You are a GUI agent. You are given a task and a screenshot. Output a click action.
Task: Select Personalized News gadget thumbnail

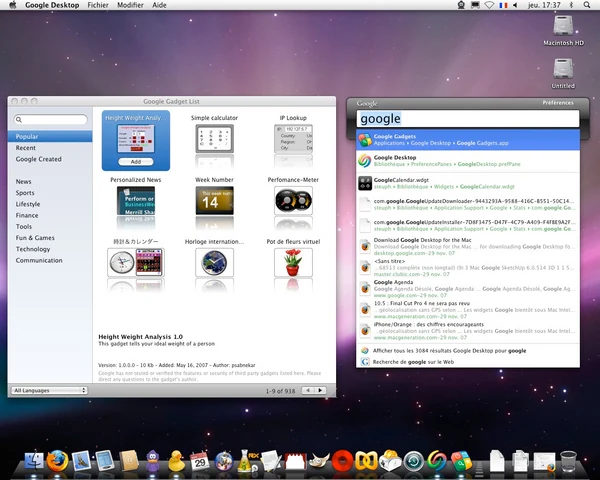pos(136,200)
